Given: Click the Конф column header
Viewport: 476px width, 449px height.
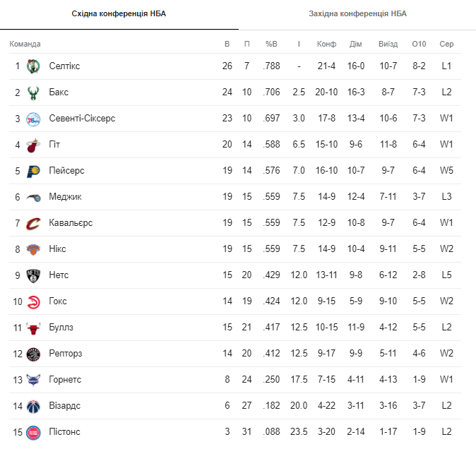Looking at the screenshot, I should click(x=326, y=44).
